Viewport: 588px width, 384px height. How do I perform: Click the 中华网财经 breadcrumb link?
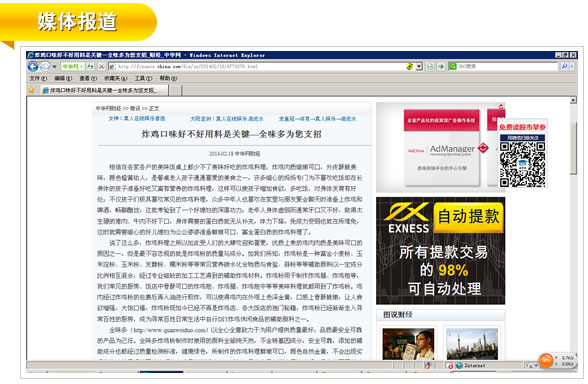tap(108, 108)
